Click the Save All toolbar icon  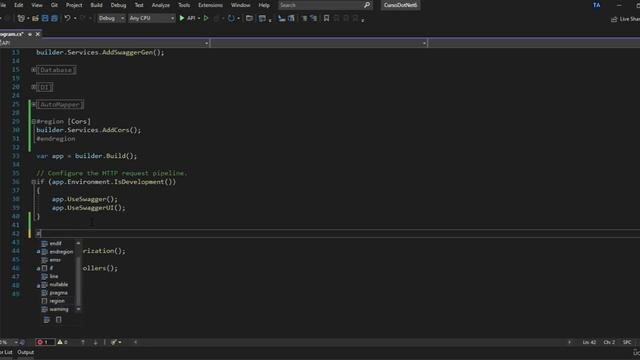point(54,18)
